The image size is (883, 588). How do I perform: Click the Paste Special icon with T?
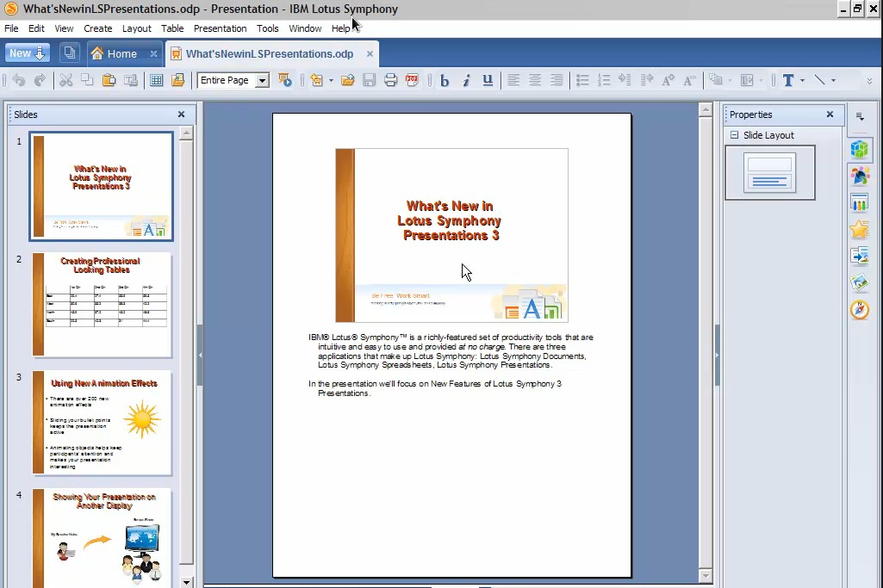131,80
